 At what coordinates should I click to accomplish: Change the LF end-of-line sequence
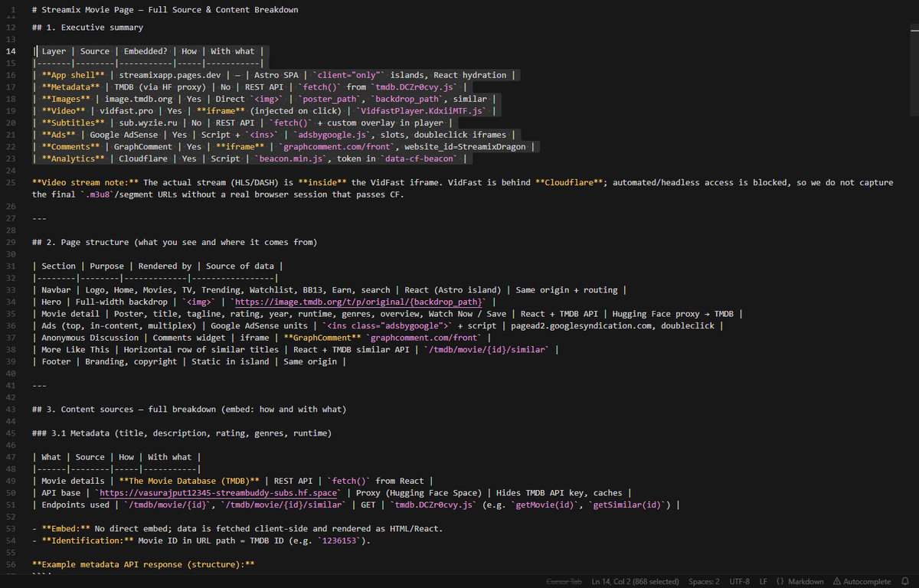pyautogui.click(x=764, y=581)
